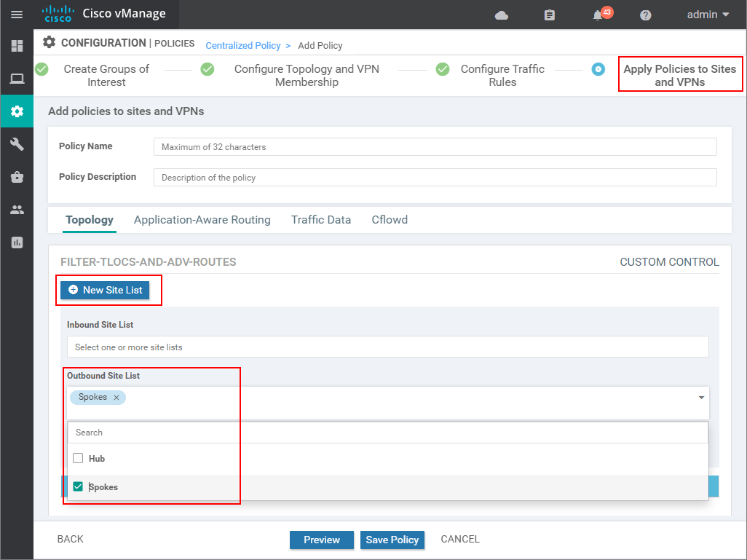Open the Maintenance toolbox icon

(17, 177)
